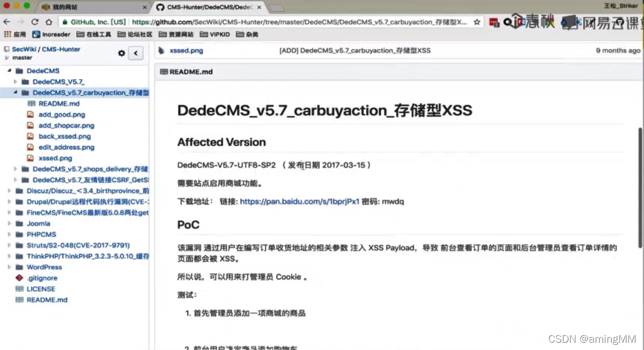The width and height of the screenshot is (644, 350).
Task: Open the 杂类 bookmark folder
Action: point(248,35)
